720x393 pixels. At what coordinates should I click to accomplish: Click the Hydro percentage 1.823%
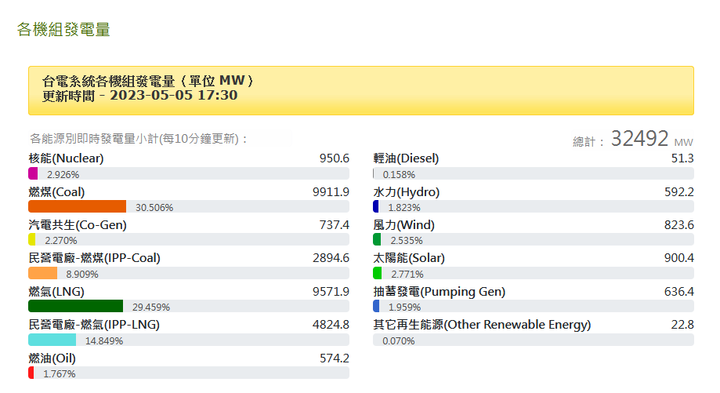[x=404, y=208]
